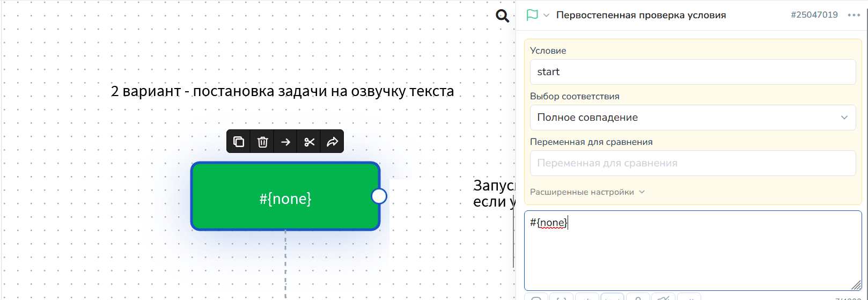Cut the block with scissors icon
This screenshot has width=868, height=300.
point(310,142)
